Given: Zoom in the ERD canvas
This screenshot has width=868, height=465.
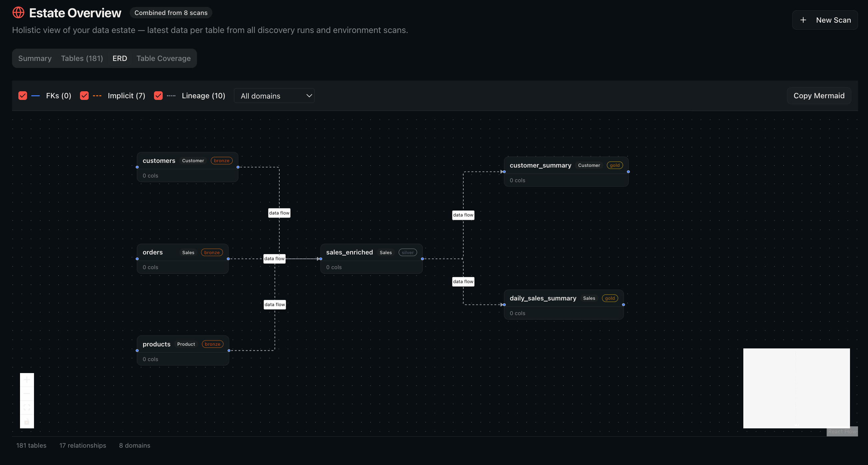Looking at the screenshot, I should (x=27, y=380).
